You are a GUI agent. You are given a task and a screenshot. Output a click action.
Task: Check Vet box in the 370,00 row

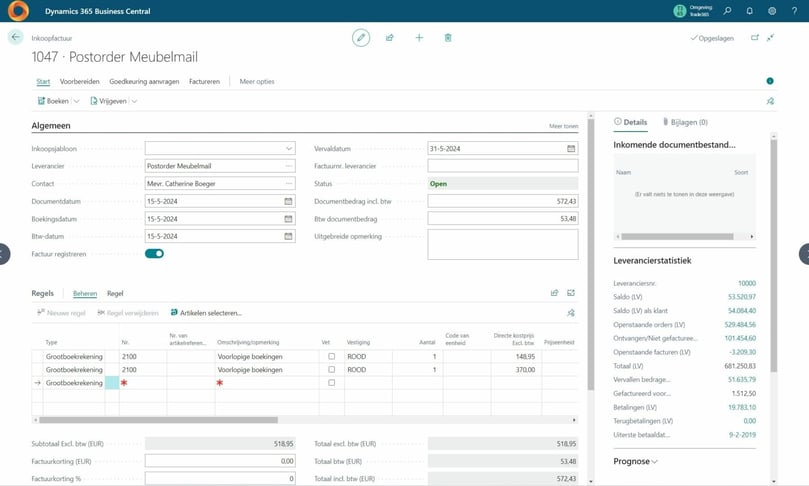click(332, 369)
